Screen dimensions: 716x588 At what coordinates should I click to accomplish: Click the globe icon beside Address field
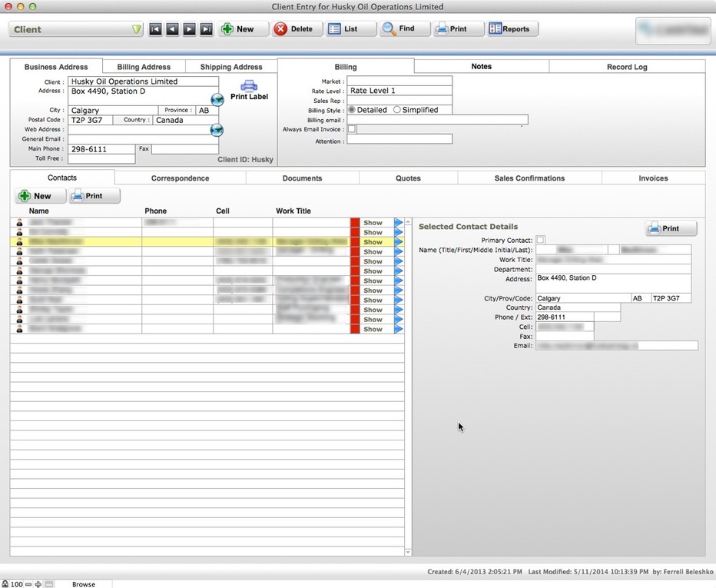[217, 100]
